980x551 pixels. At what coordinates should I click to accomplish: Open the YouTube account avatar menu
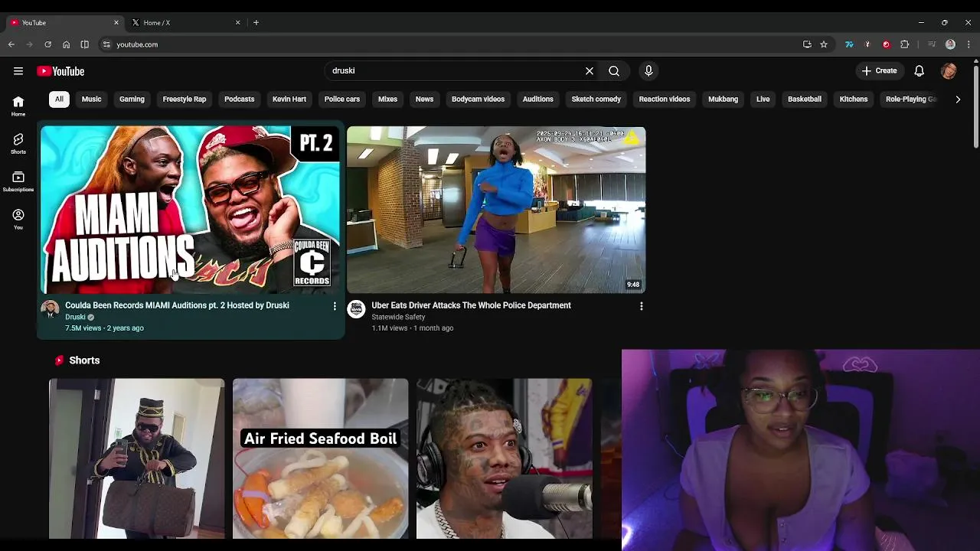coord(949,70)
